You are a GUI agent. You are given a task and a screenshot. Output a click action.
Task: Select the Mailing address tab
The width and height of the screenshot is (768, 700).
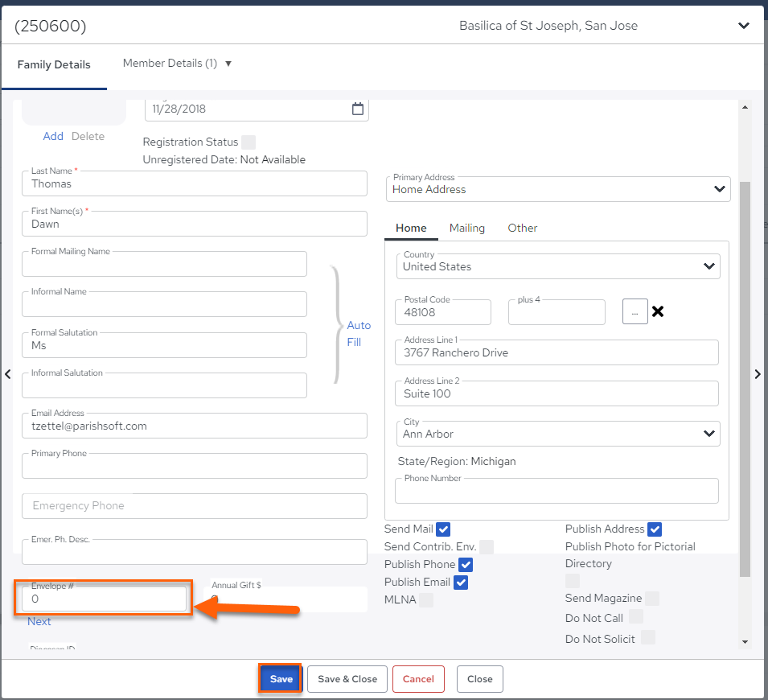coord(467,228)
